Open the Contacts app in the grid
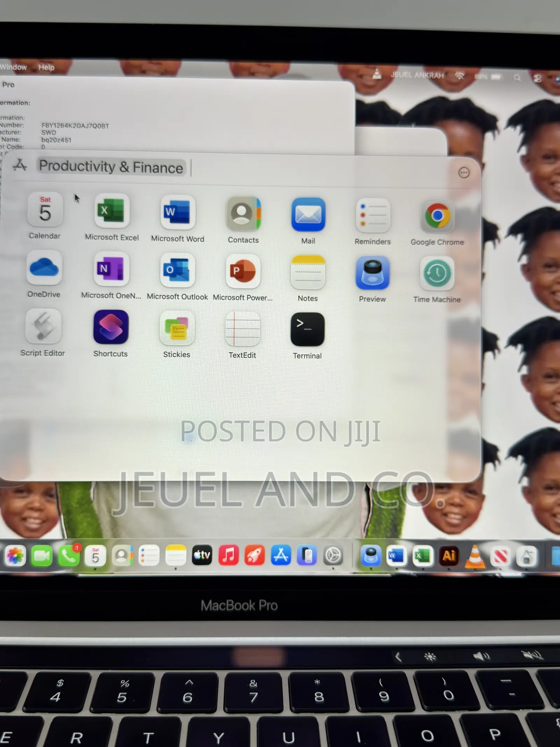 point(244,214)
